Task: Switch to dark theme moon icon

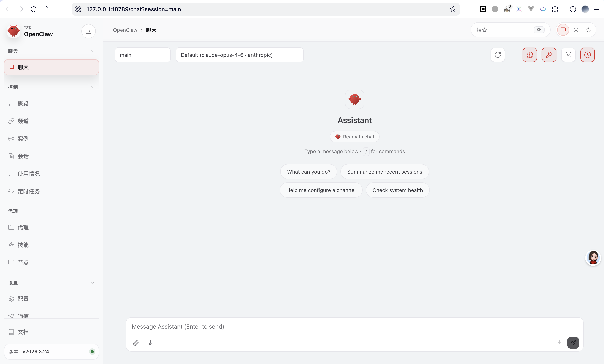Action: click(589, 30)
